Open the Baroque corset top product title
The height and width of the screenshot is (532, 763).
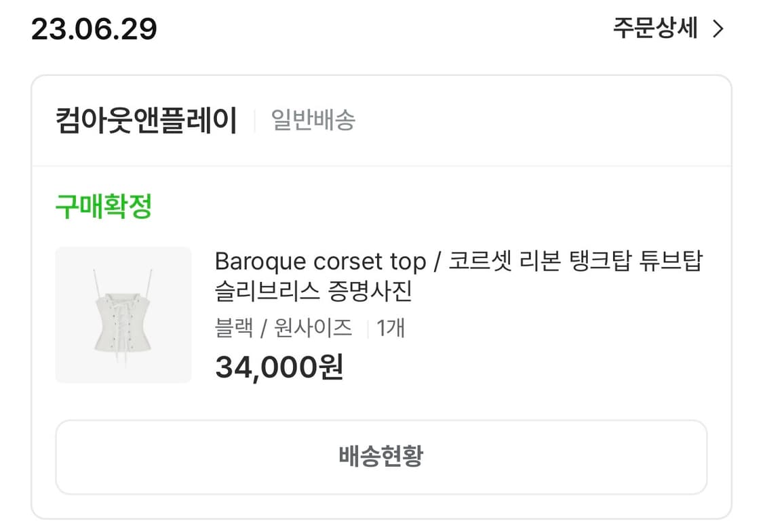click(459, 260)
